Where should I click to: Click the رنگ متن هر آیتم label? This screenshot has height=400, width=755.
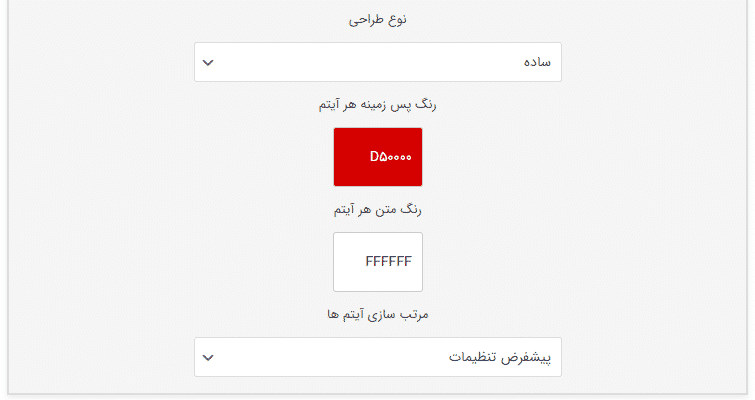click(378, 210)
